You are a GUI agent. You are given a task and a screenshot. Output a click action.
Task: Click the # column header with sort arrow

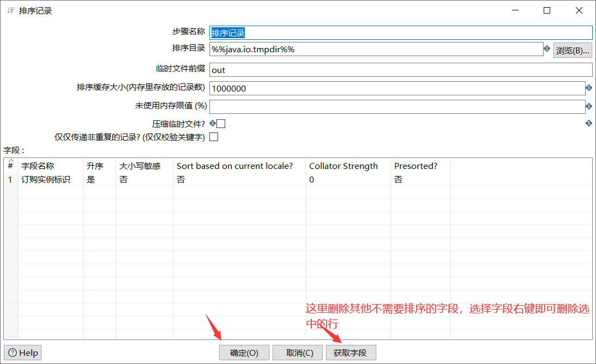(x=11, y=165)
